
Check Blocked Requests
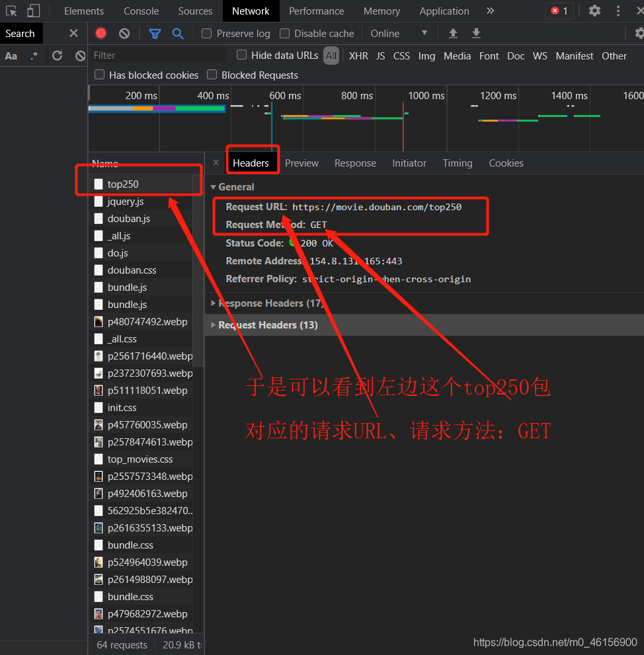click(212, 74)
